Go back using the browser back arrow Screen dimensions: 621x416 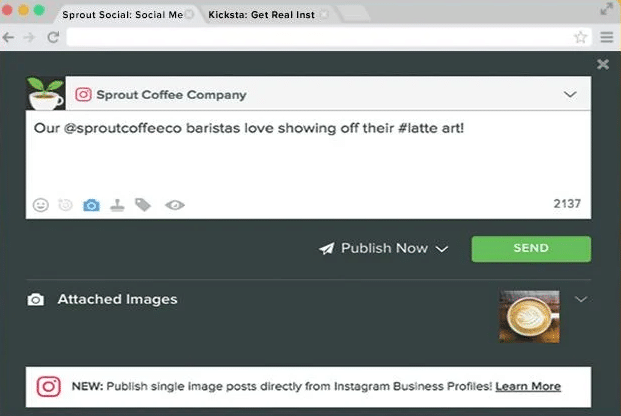(8, 37)
